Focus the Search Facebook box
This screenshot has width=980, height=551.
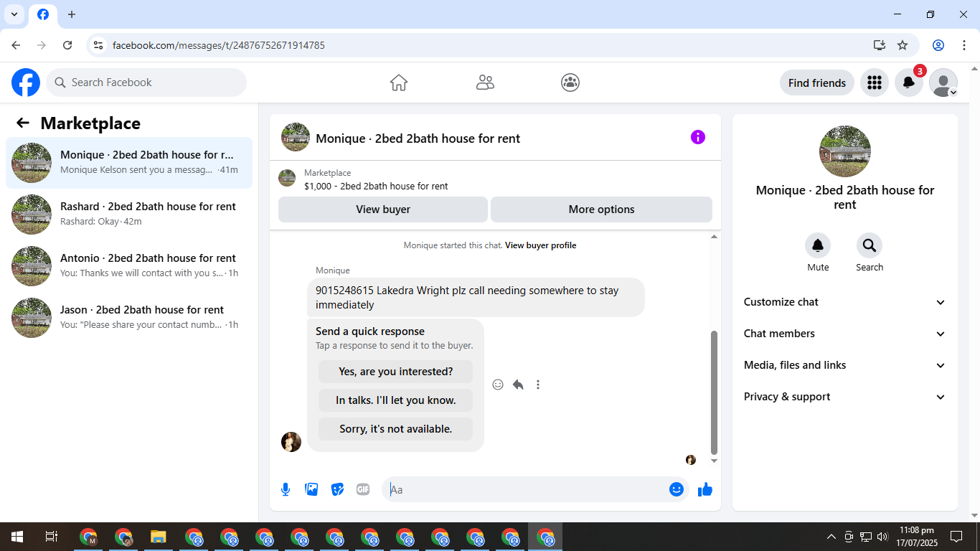[146, 83]
